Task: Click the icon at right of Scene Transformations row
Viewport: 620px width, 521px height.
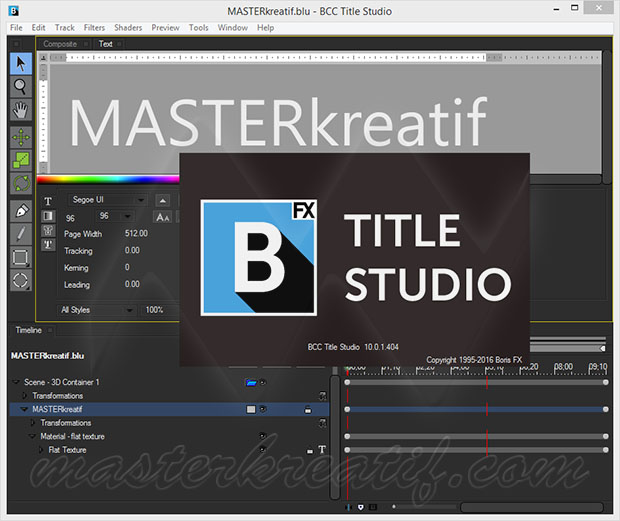Action: (x=323, y=396)
